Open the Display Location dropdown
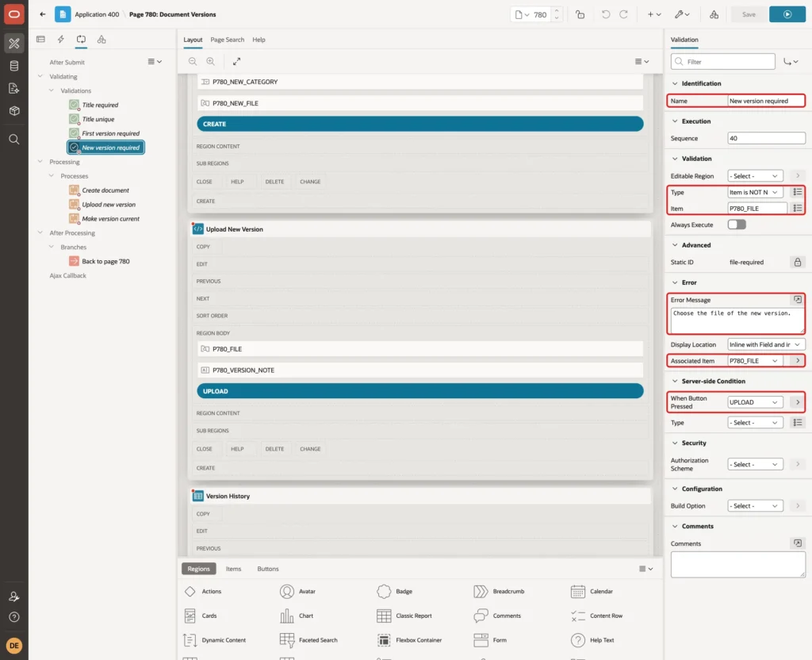This screenshot has height=660, width=812. tap(766, 344)
